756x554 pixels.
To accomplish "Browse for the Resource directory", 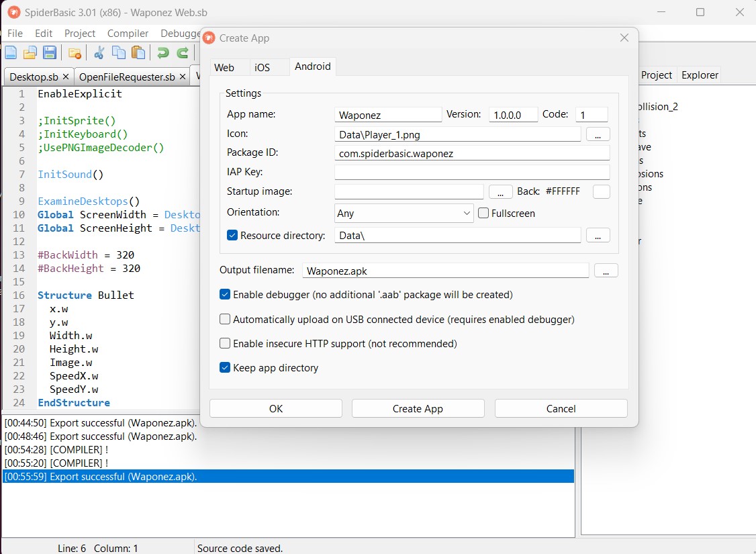I will tap(598, 235).
